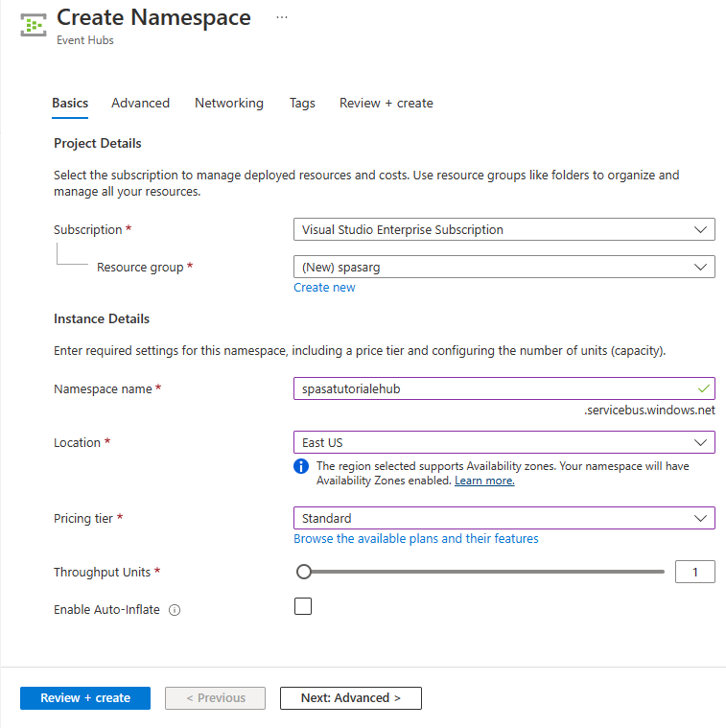Click the blue availability zones info icon
726x728 pixels.
pyautogui.click(x=301, y=466)
